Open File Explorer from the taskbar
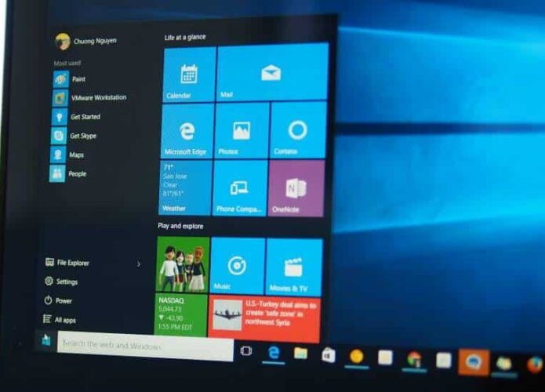Screen dimensions: 545x392 click(300, 354)
